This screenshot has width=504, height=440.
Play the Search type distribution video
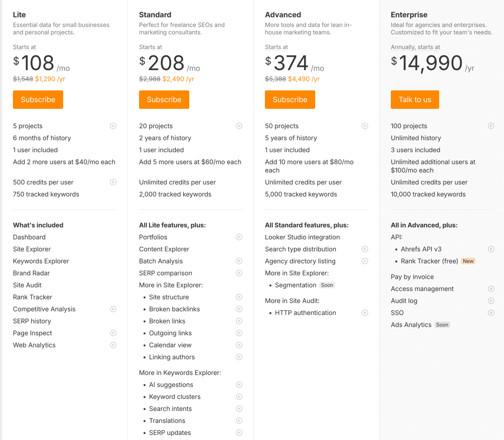[x=365, y=249]
